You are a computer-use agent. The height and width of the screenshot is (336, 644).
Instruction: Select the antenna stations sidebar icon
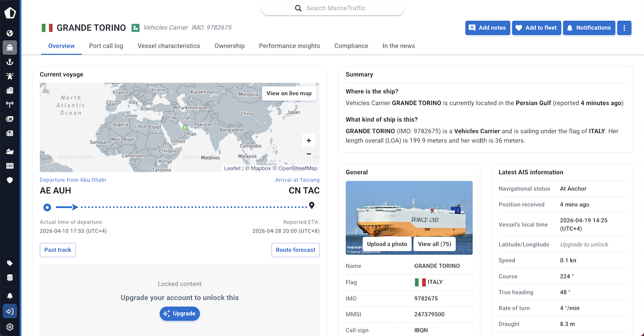[x=10, y=104]
